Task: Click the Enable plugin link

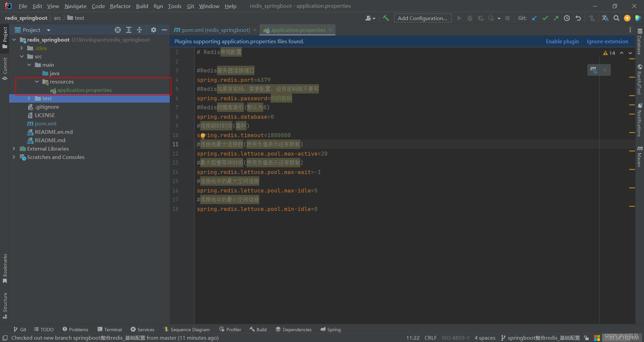Action: 562,41
